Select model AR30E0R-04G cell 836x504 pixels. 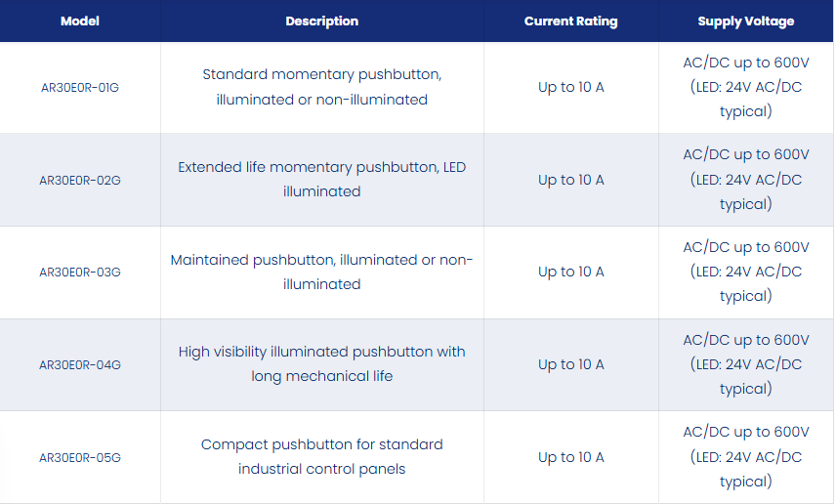[80, 364]
